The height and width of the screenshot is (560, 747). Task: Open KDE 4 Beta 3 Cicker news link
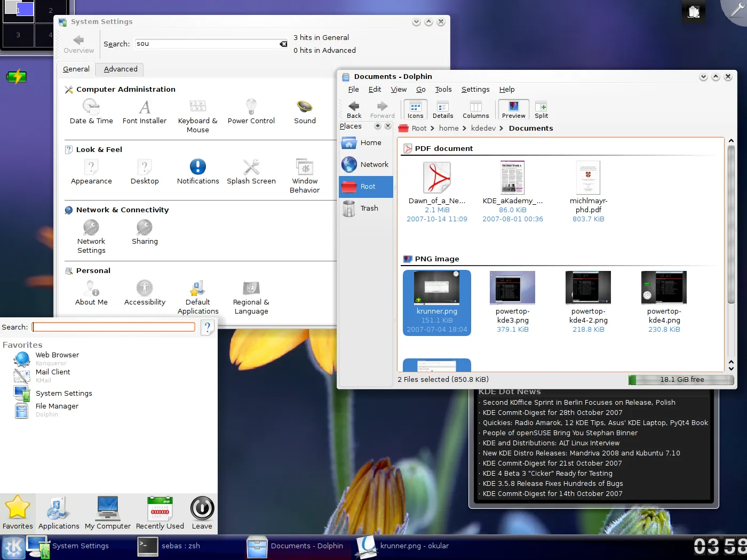coord(547,474)
